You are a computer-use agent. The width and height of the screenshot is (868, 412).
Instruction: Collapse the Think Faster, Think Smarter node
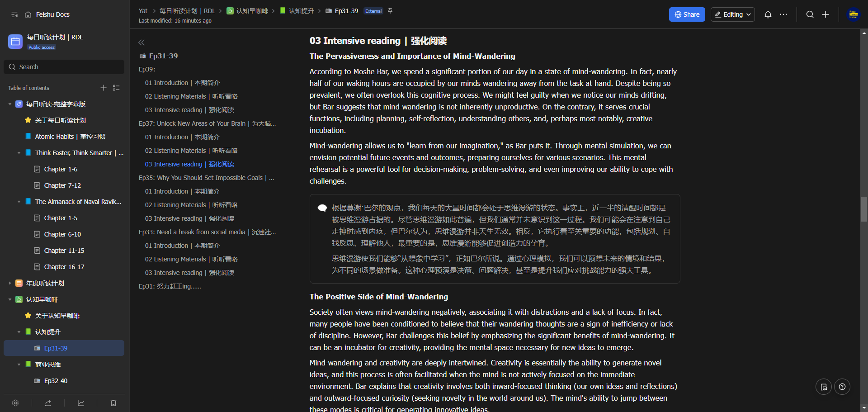[x=19, y=153]
